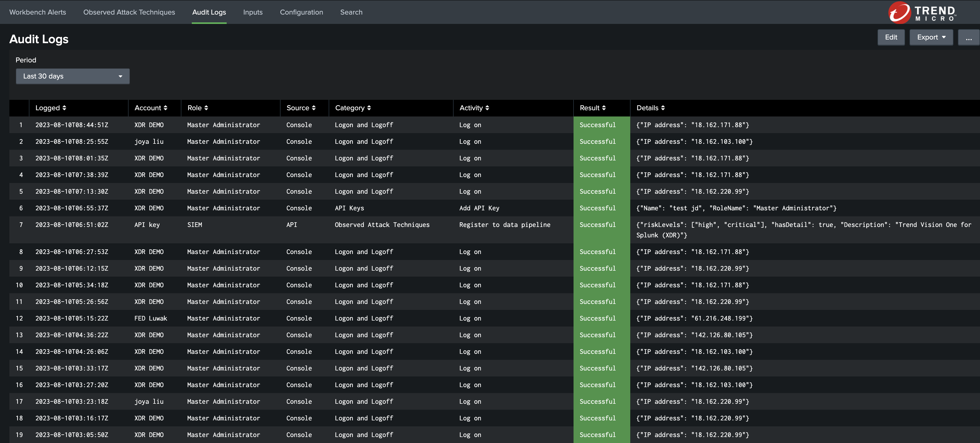Click Console source in row 13

click(x=299, y=335)
